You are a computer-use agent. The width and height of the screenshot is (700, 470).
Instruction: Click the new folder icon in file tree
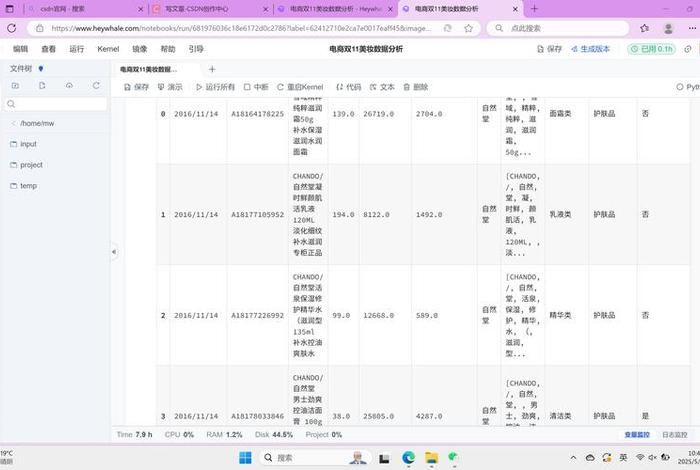[15, 85]
